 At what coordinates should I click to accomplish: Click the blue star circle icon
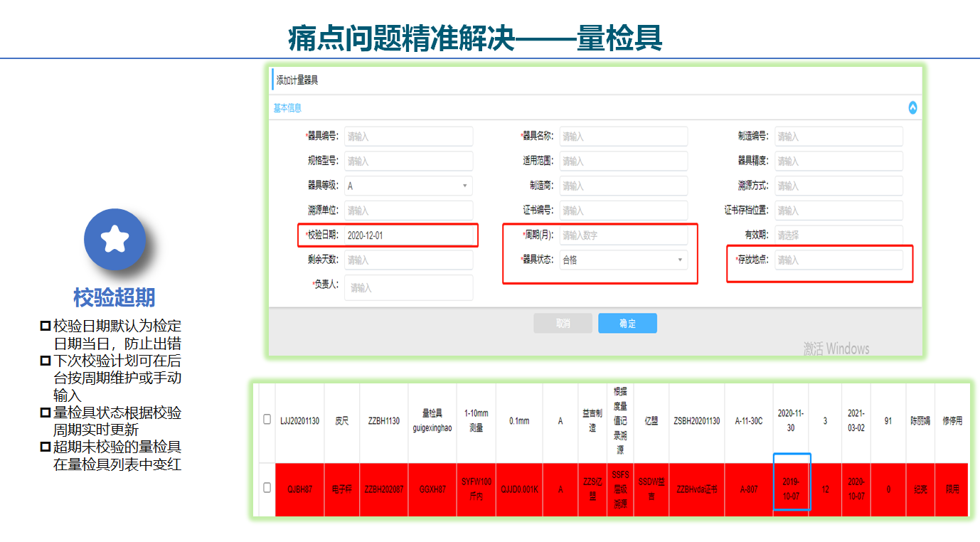(x=114, y=240)
